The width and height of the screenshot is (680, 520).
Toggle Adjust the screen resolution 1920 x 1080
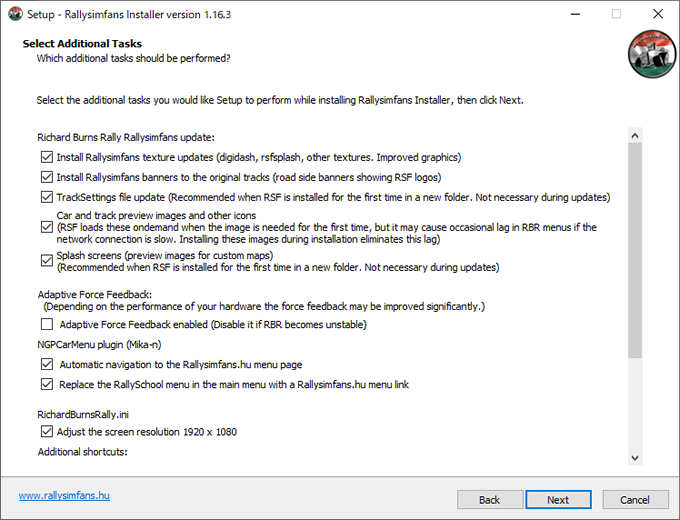[x=47, y=432]
